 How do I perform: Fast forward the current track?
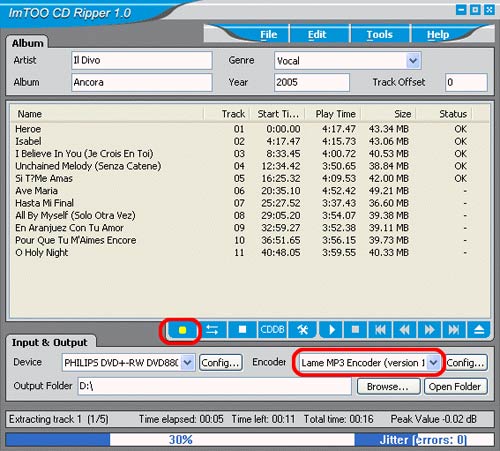point(429,330)
